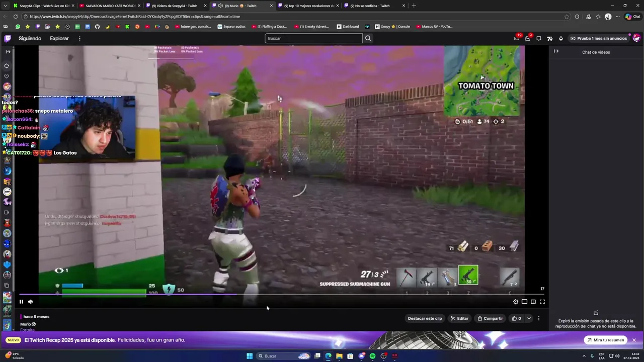644x362 pixels.
Task: Open browser extensions icon
Action: click(x=577, y=17)
